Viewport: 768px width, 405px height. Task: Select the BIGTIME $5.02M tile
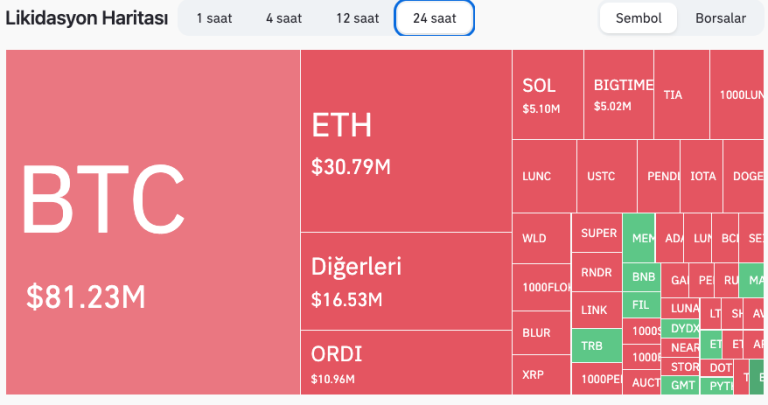(x=619, y=95)
